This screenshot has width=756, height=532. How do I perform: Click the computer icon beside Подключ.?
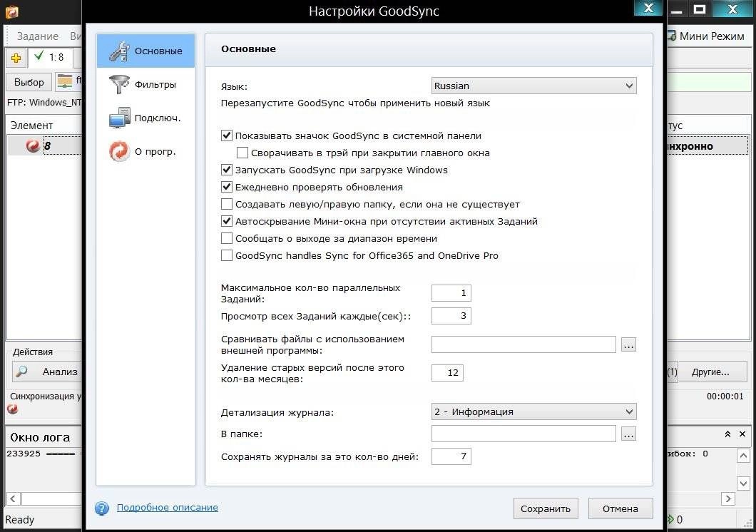[x=119, y=118]
